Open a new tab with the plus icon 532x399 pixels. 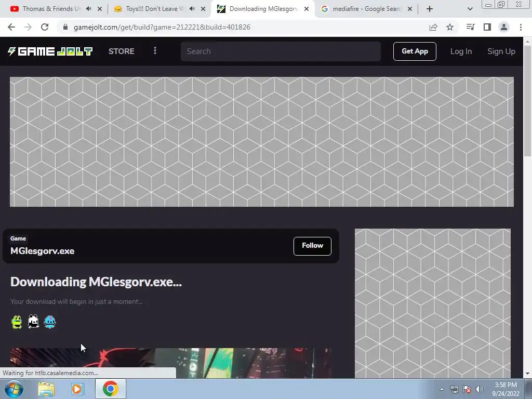point(430,9)
